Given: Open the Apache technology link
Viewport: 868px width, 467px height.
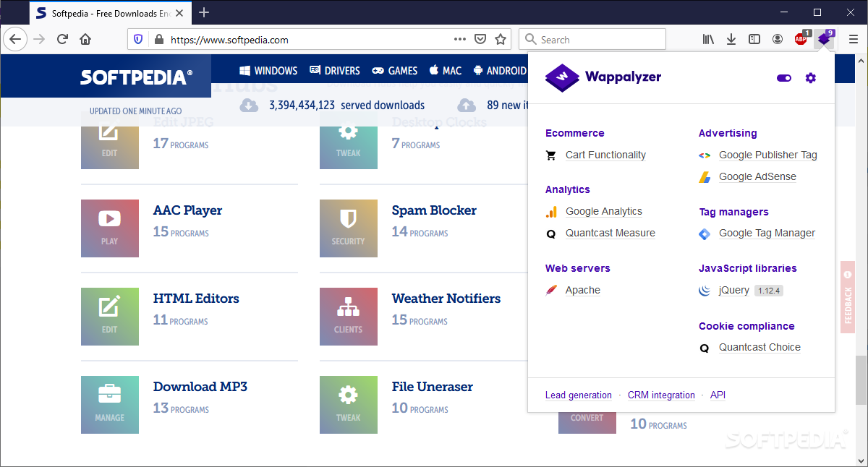Looking at the screenshot, I should pyautogui.click(x=583, y=290).
